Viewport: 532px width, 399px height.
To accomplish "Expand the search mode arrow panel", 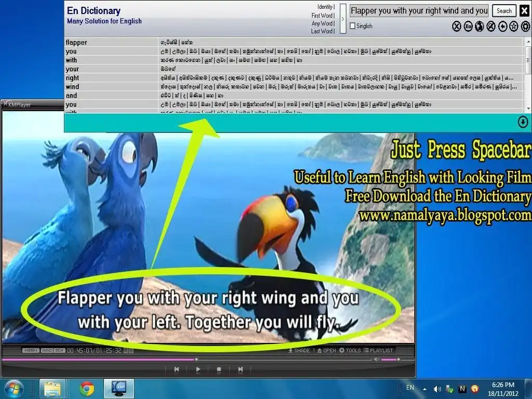I will (x=343, y=19).
